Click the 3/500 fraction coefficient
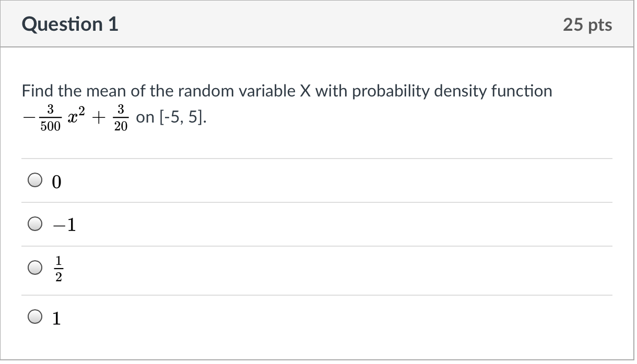The width and height of the screenshot is (637, 364). click(51, 117)
